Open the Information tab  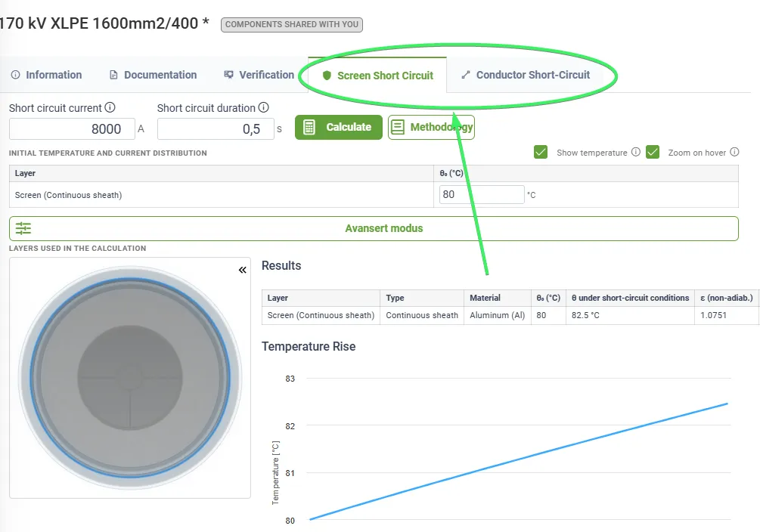pos(47,75)
